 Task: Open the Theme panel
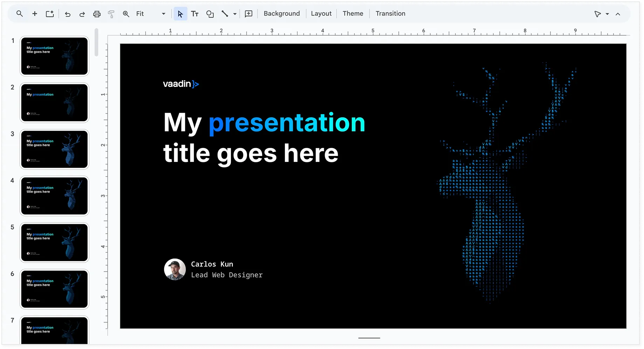(353, 14)
